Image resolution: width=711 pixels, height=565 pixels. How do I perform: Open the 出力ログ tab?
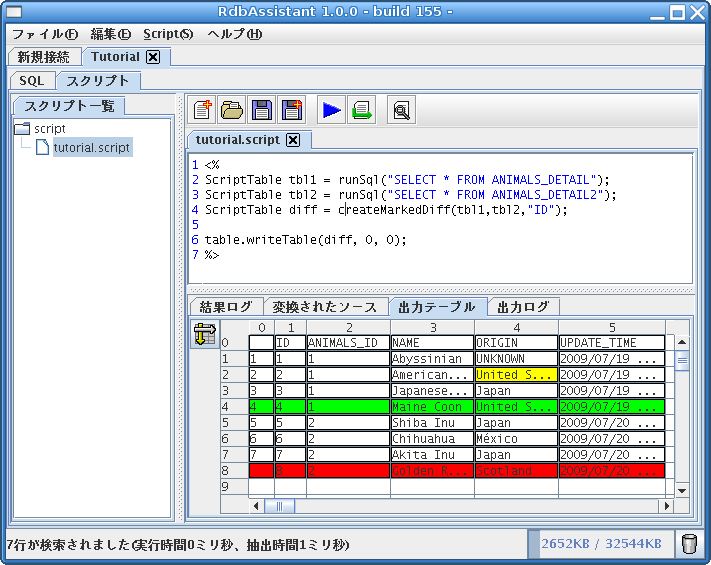[524, 307]
